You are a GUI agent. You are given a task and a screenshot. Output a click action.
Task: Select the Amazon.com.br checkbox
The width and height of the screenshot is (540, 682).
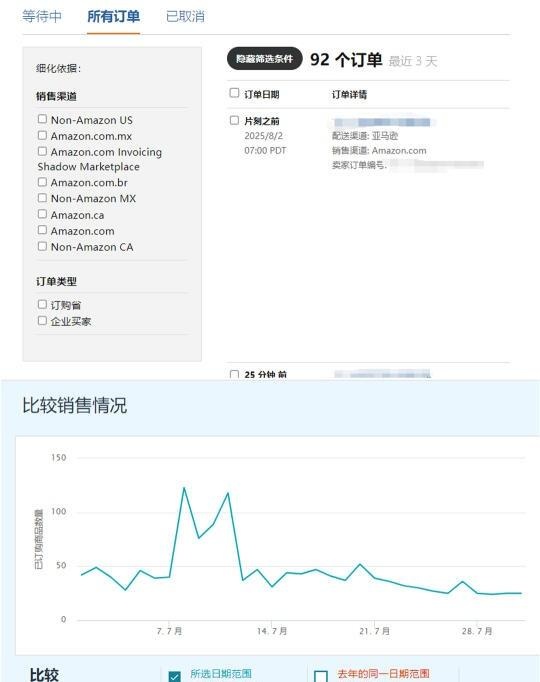(42, 182)
